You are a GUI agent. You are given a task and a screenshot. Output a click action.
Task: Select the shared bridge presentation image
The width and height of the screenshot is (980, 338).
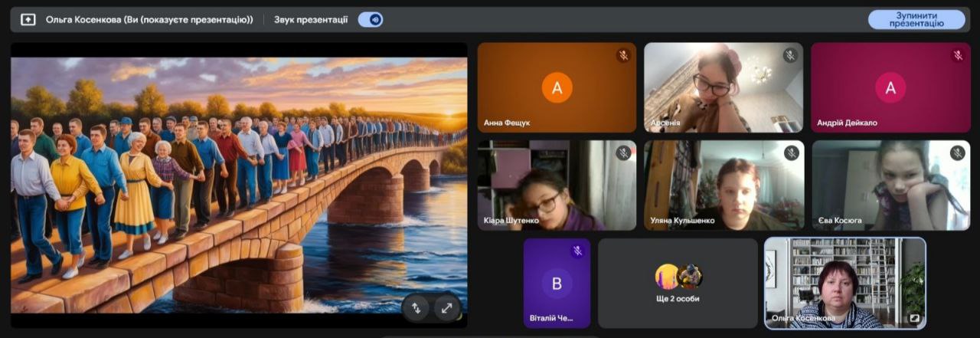[239, 185]
